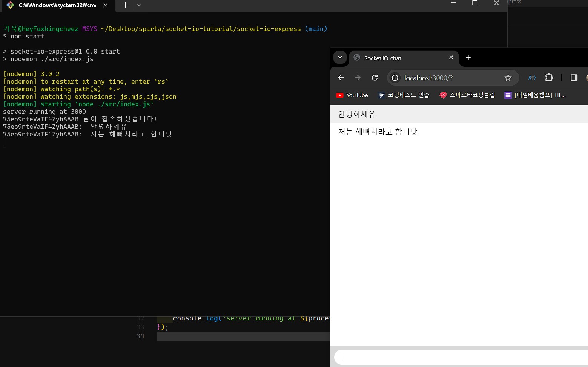Click the '[nodemon] 3.0.2' line
The width and height of the screenshot is (588, 367).
[31, 74]
